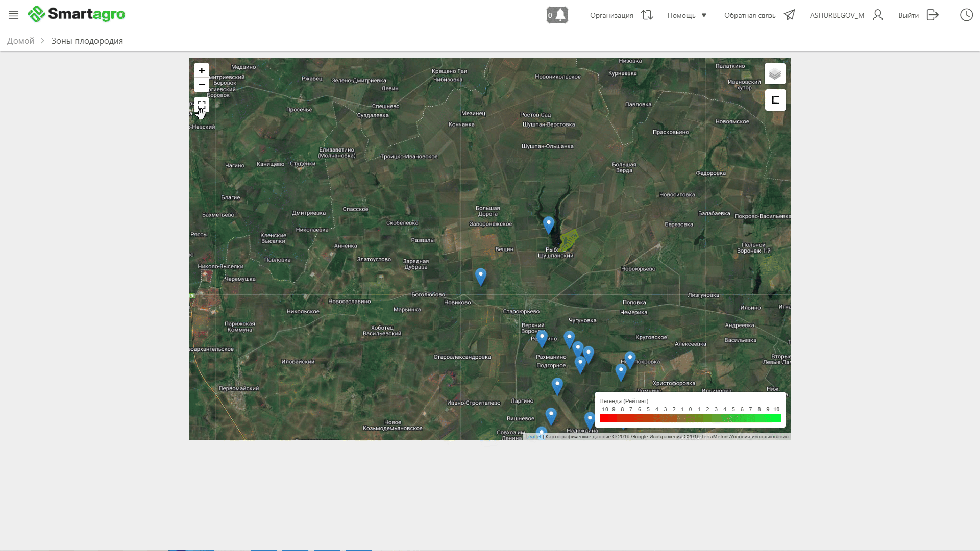Open the clock history icon

coord(966,15)
